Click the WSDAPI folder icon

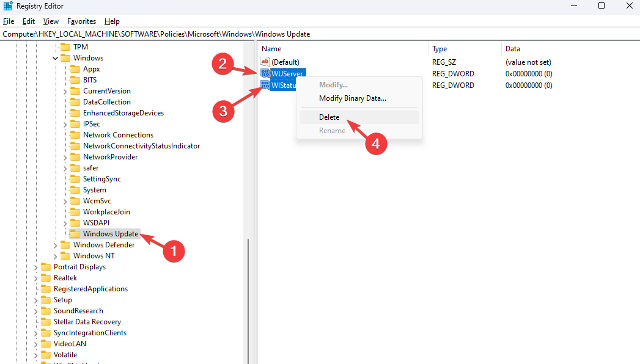[75, 223]
